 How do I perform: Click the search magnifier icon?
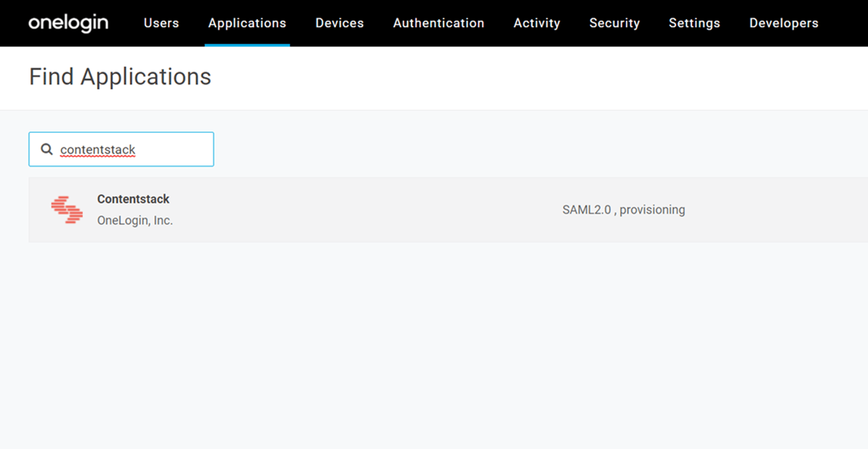coord(47,149)
